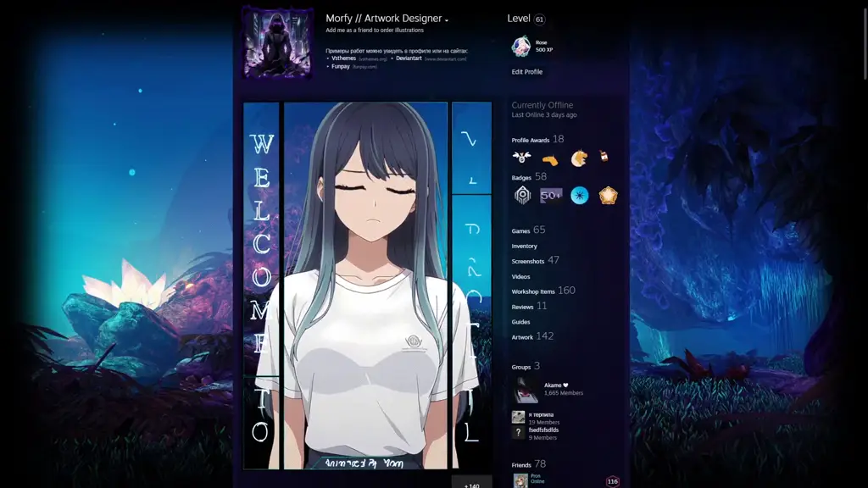Click the blue sun badge icon
Screen dimensions: 868x488
tap(579, 195)
